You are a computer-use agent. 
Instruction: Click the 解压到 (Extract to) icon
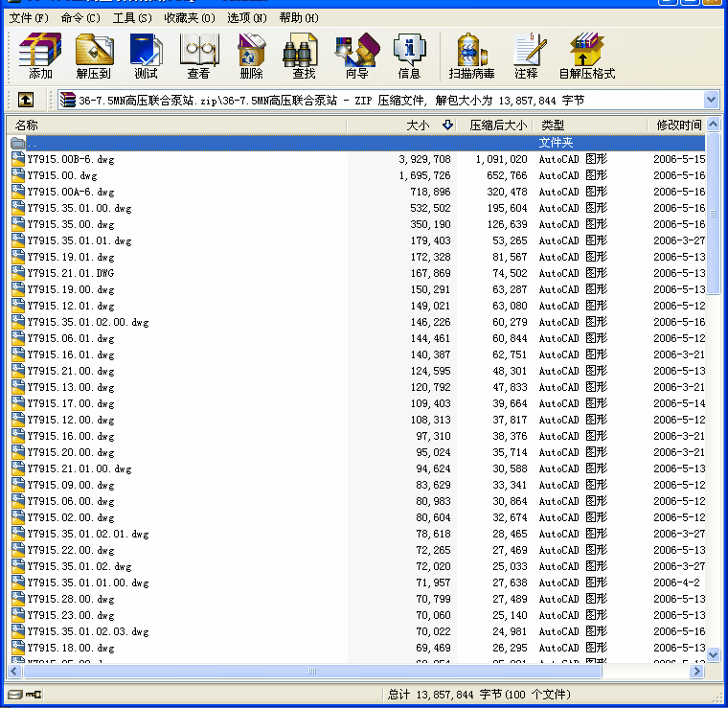point(94,56)
